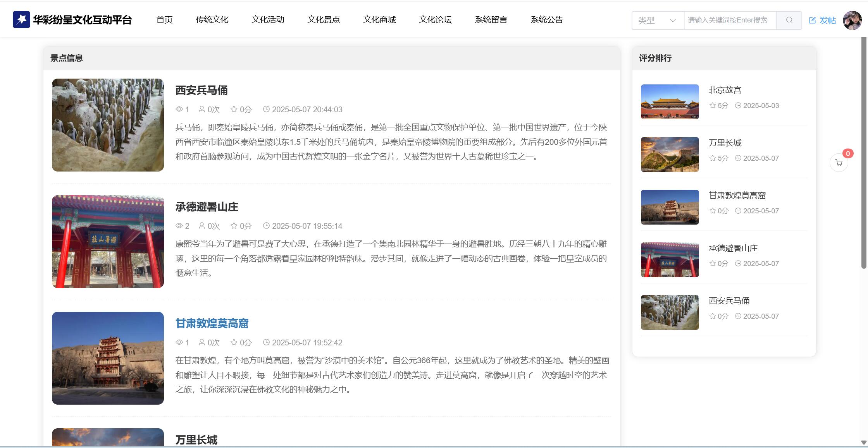The image size is (868, 448).
Task: Click the 西安兵马俑 main list thumbnail
Action: click(108, 125)
